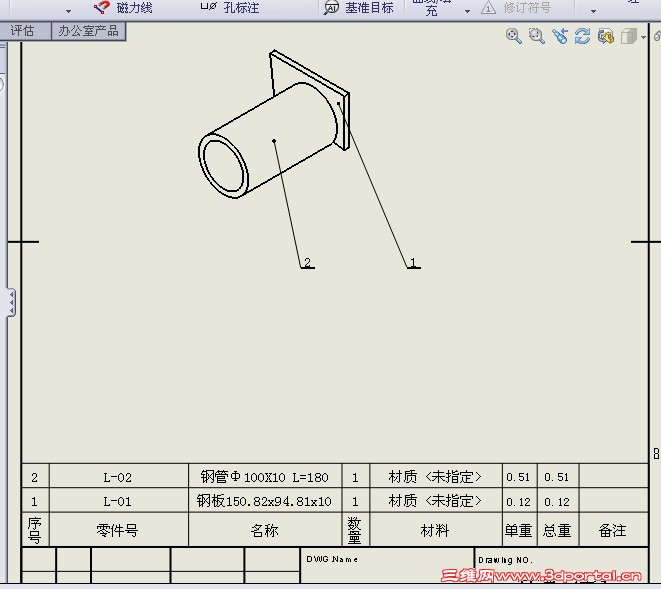This screenshot has height=589, width=661.
Task: Click header cell 备注
Action: click(613, 530)
